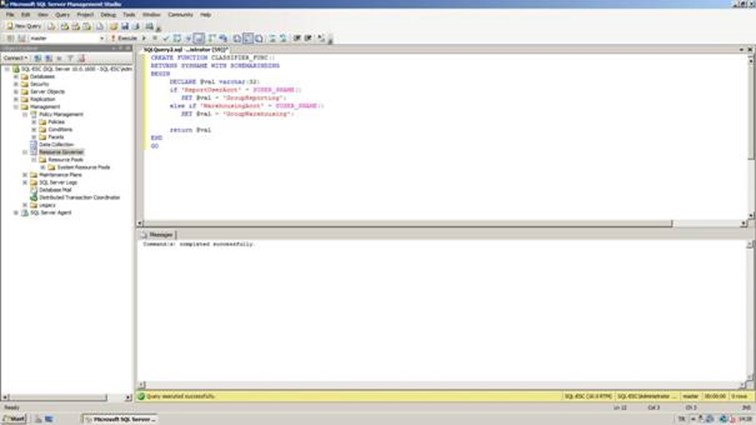Image resolution: width=756 pixels, height=425 pixels.
Task: Select Data Collection in Object Explorer
Action: click(x=56, y=145)
